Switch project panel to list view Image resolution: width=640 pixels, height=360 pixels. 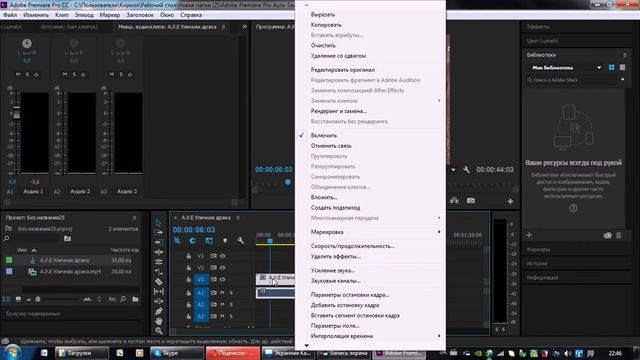(7, 299)
